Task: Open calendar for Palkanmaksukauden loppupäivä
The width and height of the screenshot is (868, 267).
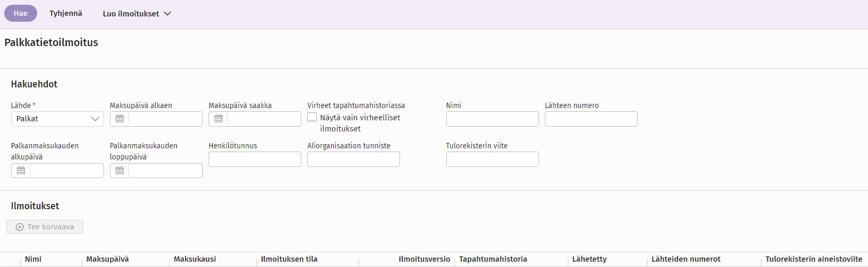Action: pyautogui.click(x=119, y=171)
